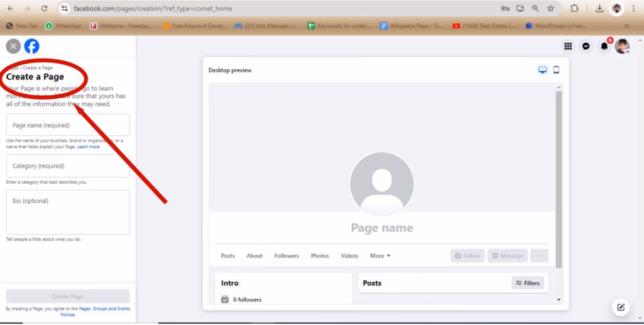Image resolution: width=644 pixels, height=325 pixels.
Task: Open Wikipedia Page bookmark
Action: click(x=411, y=26)
